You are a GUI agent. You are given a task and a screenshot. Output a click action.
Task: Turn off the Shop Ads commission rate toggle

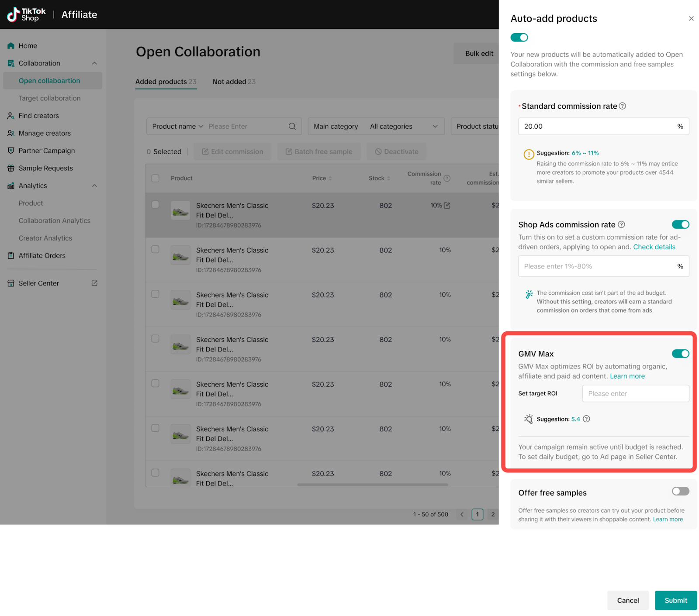pos(680,224)
